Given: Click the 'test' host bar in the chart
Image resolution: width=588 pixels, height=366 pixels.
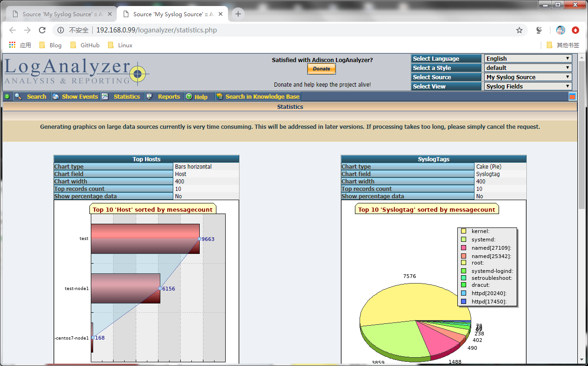Looking at the screenshot, I should tap(145, 239).
